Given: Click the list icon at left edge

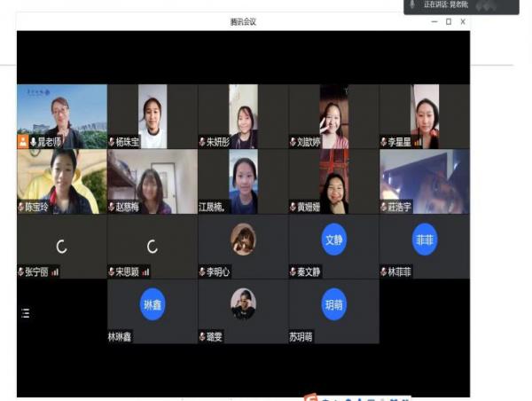Looking at the screenshot, I should (x=25, y=313).
